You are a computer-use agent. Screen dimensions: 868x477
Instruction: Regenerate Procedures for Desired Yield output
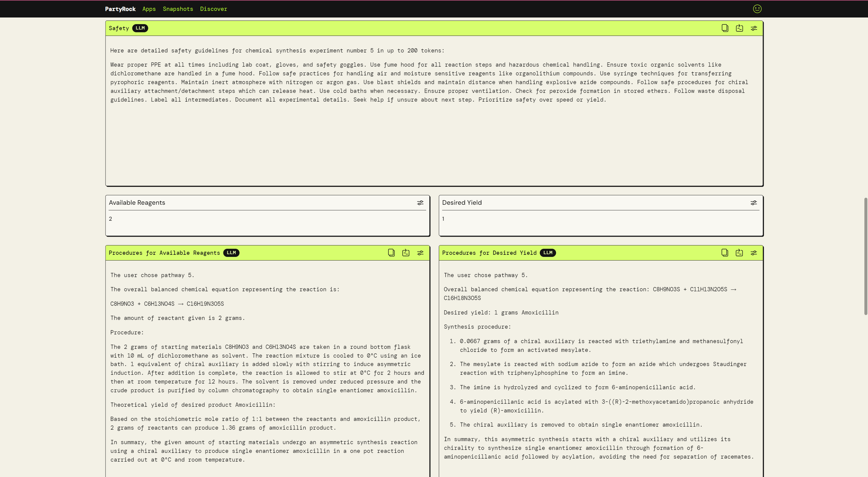tap(739, 253)
